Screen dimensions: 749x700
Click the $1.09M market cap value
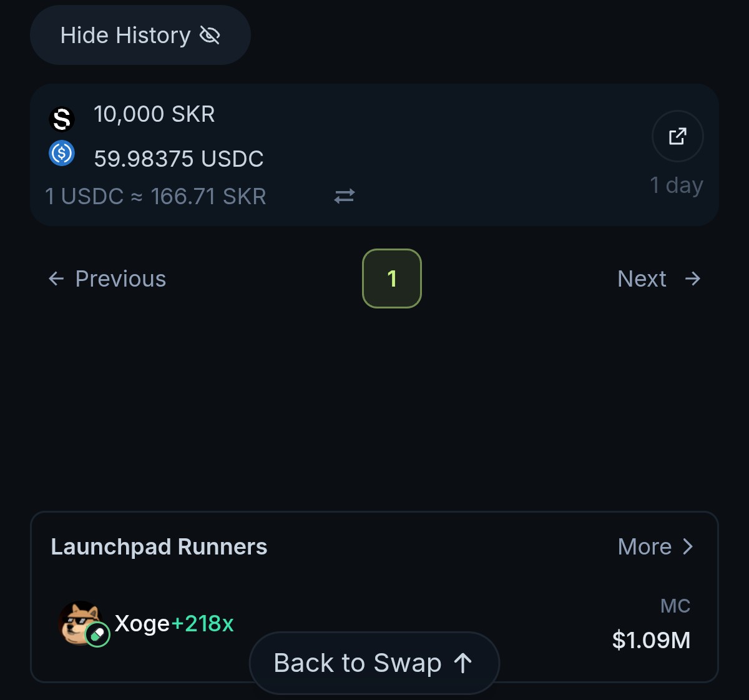(651, 640)
